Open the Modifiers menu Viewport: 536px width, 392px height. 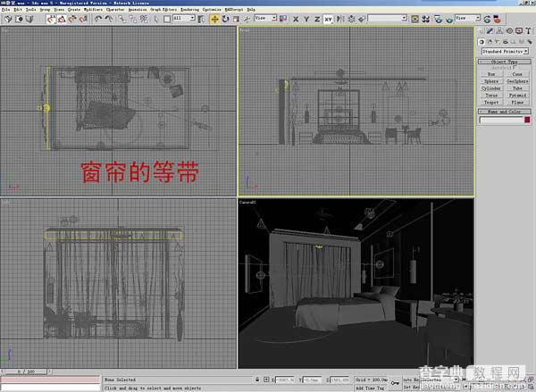(93, 10)
